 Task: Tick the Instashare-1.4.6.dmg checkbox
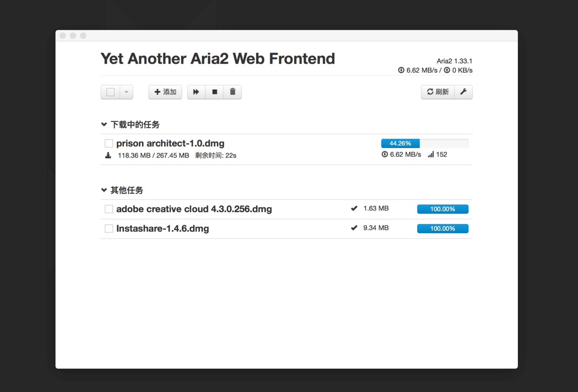[109, 229]
